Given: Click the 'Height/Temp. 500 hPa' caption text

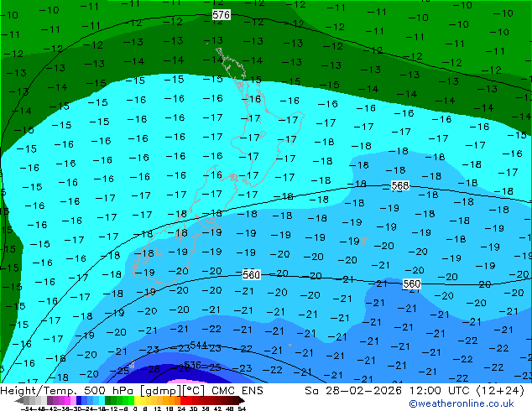Looking at the screenshot, I should pos(68,391).
